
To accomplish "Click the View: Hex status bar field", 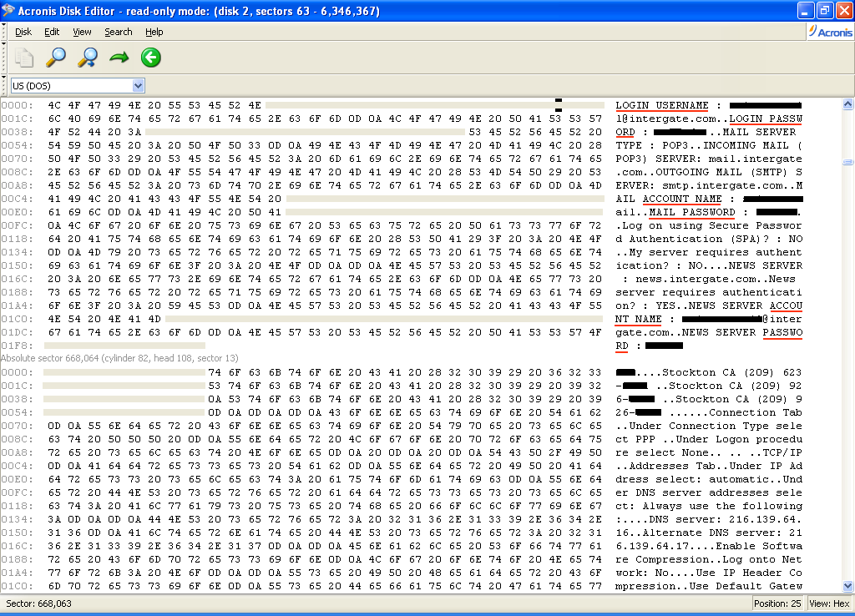I will pos(829,603).
